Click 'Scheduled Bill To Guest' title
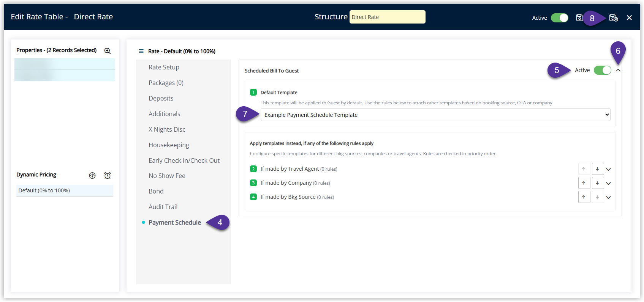 click(272, 71)
